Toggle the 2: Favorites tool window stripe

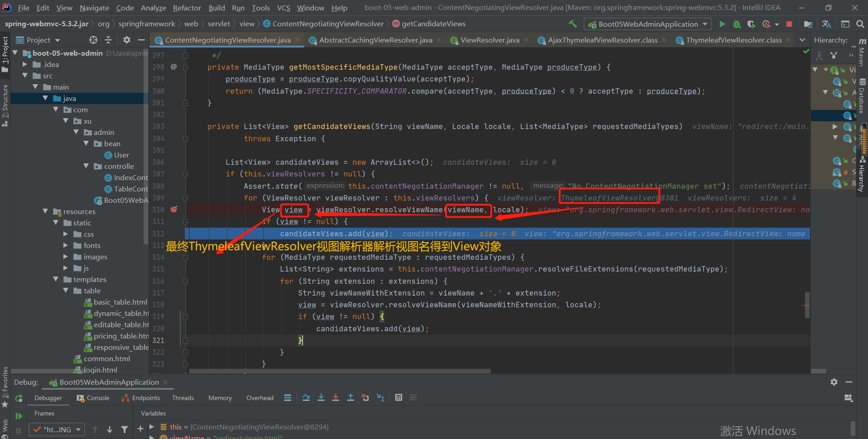pyautogui.click(x=5, y=387)
